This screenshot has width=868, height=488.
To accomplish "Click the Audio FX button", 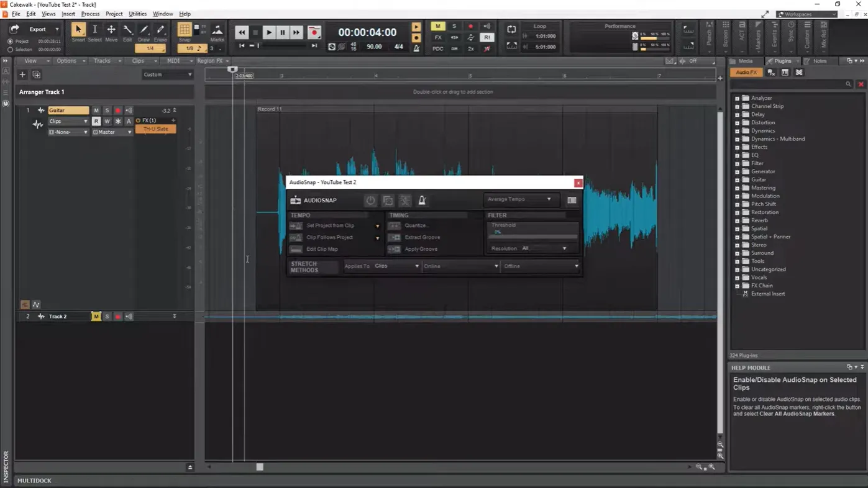I will (x=746, y=73).
